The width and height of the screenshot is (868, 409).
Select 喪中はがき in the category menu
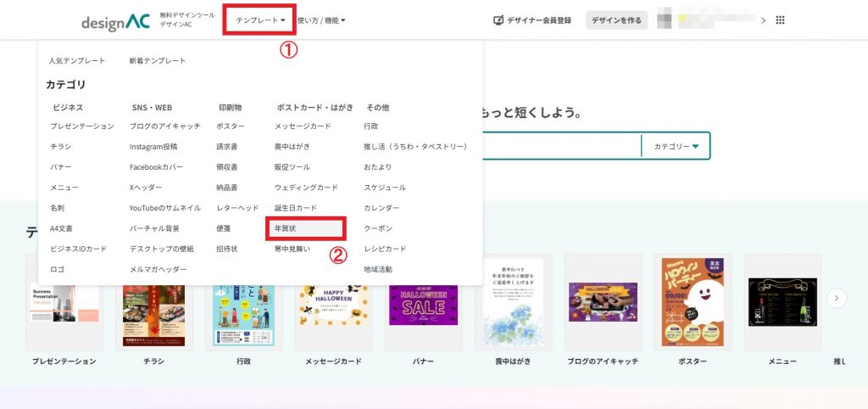(292, 147)
